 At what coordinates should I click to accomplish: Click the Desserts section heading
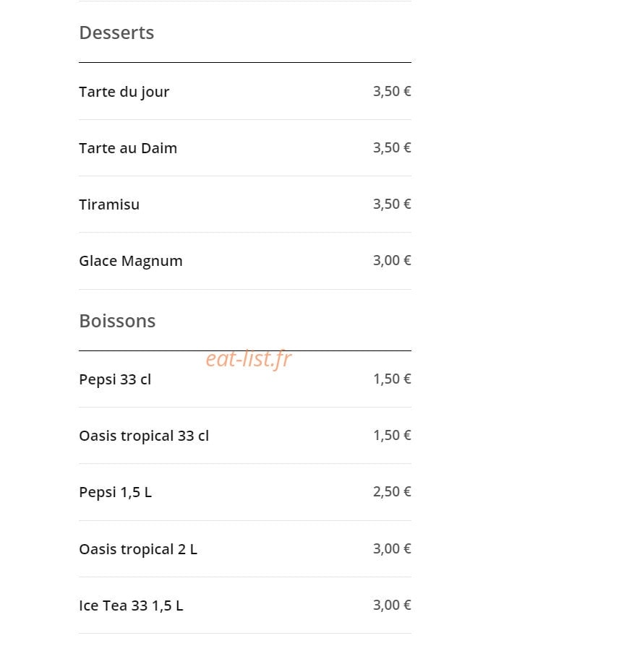[x=116, y=33]
